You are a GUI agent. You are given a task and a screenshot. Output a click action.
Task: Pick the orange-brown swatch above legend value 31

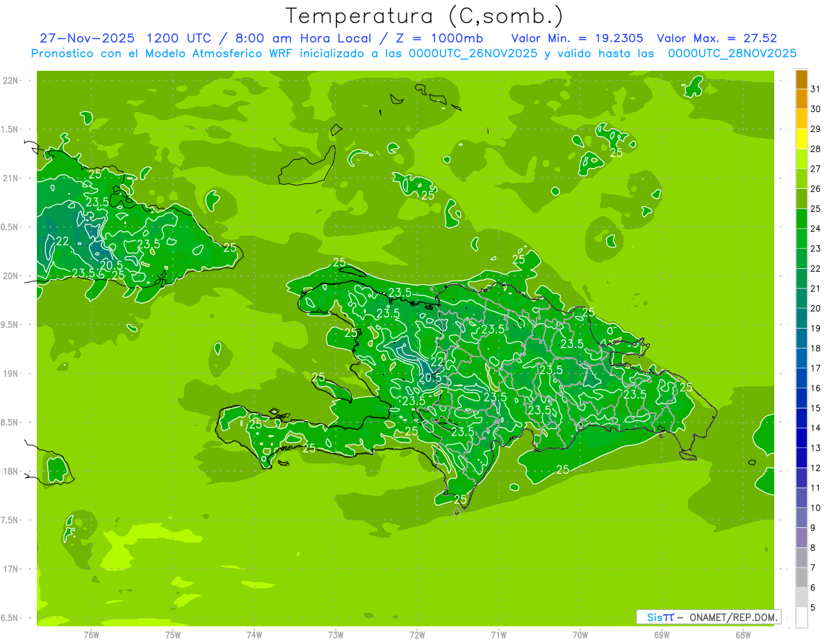(801, 79)
